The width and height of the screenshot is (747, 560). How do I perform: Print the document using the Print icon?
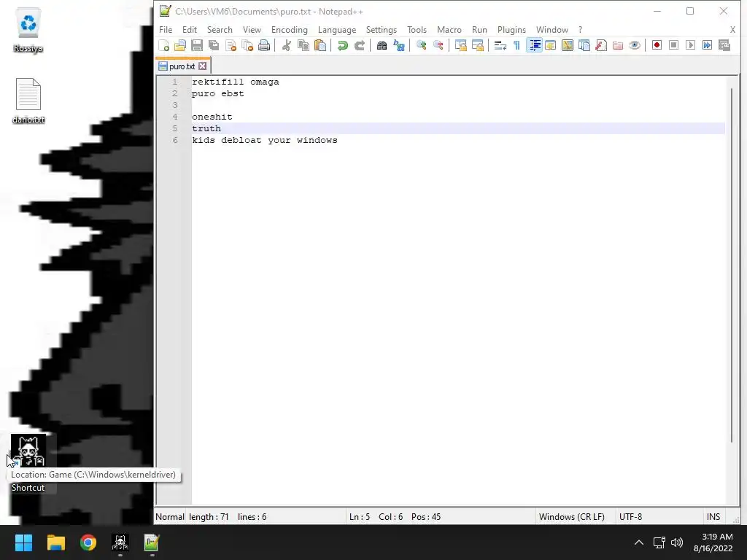coord(264,45)
